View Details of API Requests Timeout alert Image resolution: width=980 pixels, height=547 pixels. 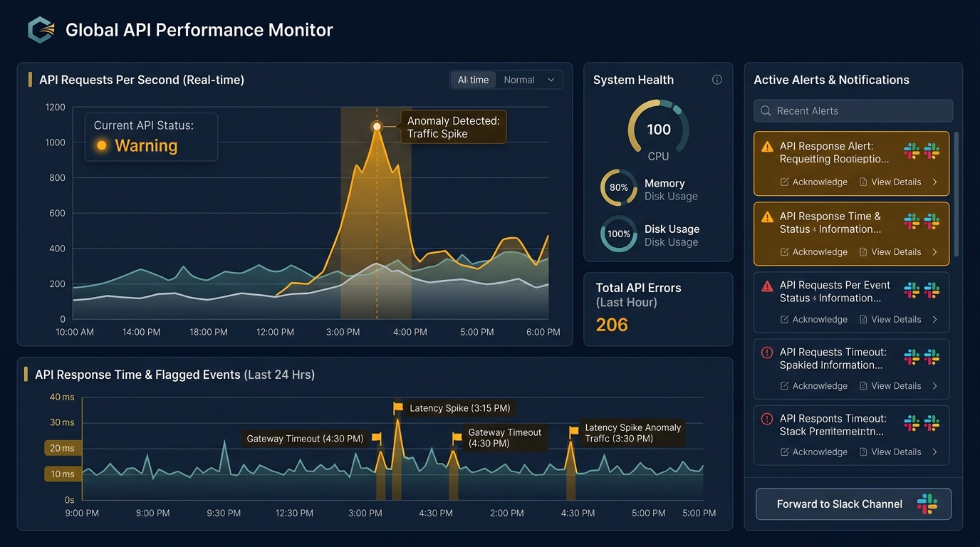(890, 386)
